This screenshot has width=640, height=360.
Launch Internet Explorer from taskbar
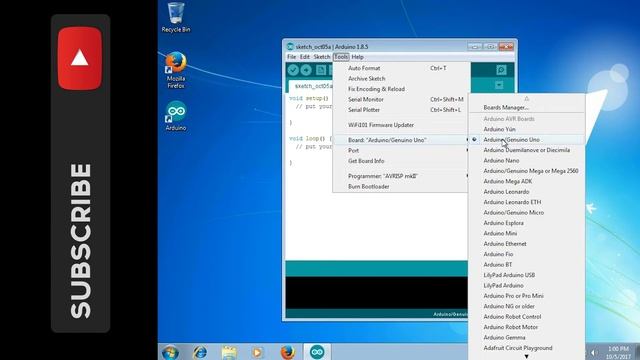[x=200, y=352]
